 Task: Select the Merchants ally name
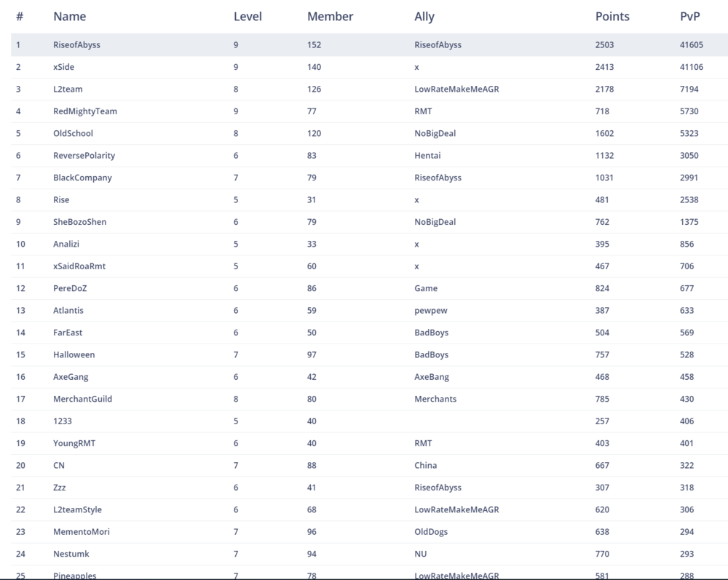tap(435, 399)
